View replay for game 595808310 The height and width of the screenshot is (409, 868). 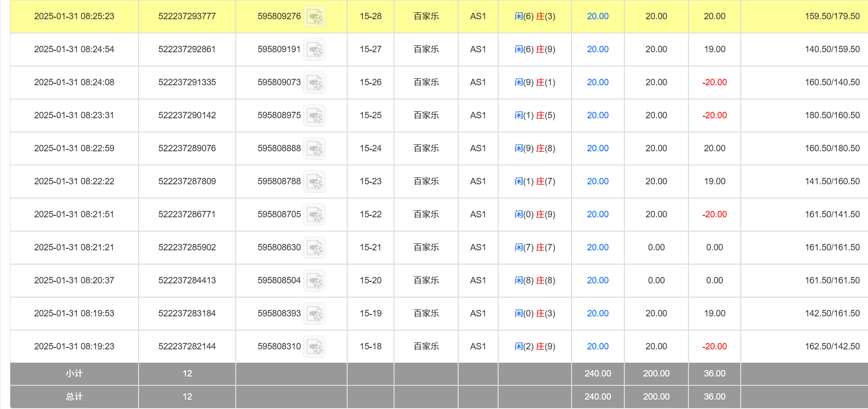pyautogui.click(x=314, y=347)
